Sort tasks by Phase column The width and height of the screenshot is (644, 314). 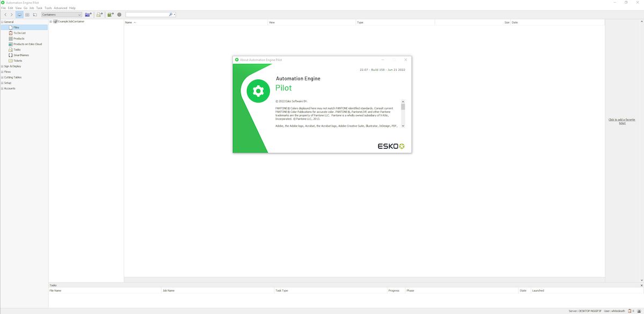[462, 290]
